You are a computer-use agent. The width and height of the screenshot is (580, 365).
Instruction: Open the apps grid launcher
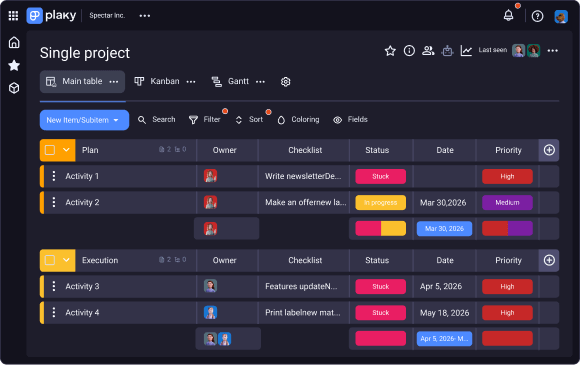click(13, 16)
